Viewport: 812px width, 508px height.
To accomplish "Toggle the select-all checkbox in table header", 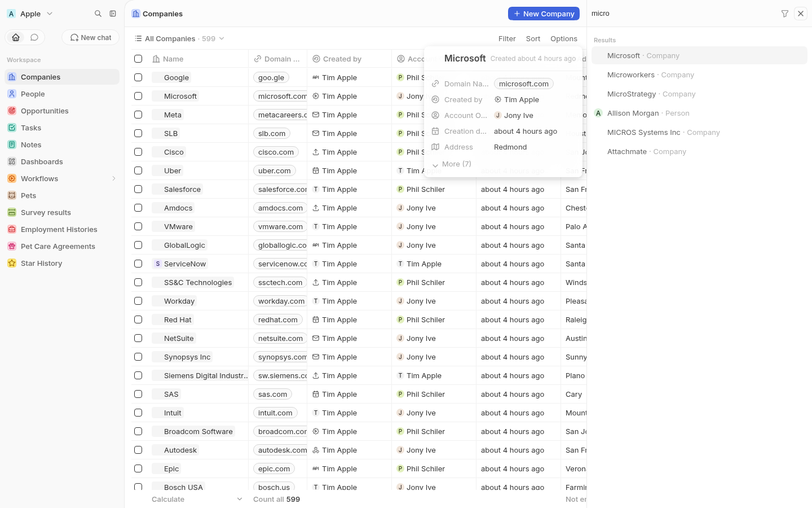I will click(x=138, y=59).
